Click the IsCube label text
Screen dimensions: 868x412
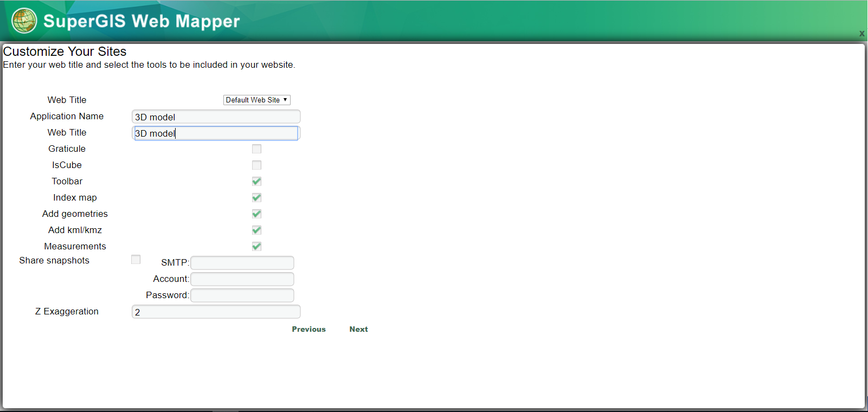pyautogui.click(x=67, y=165)
